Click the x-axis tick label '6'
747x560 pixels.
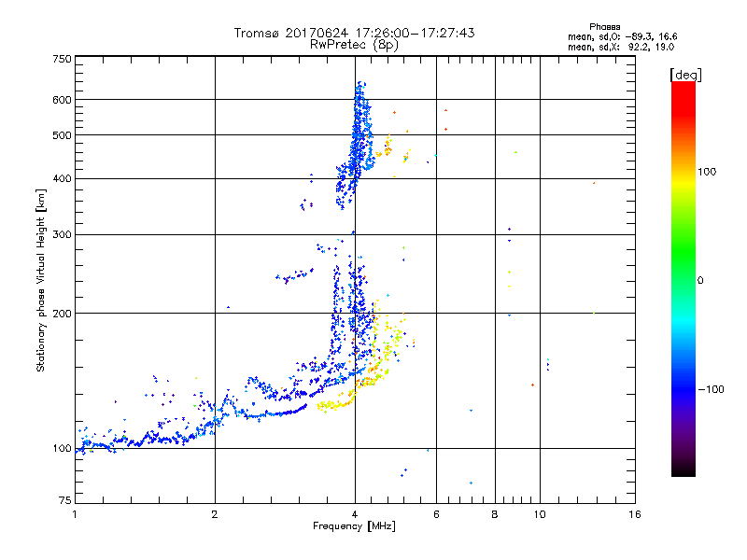click(x=436, y=514)
